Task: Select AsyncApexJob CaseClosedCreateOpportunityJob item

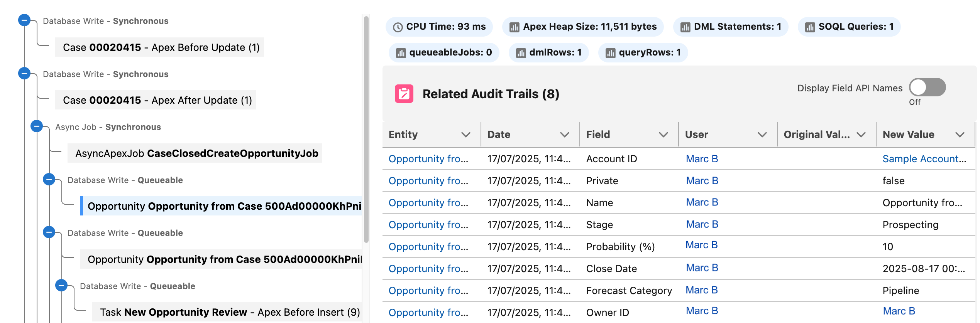Action: point(196,153)
